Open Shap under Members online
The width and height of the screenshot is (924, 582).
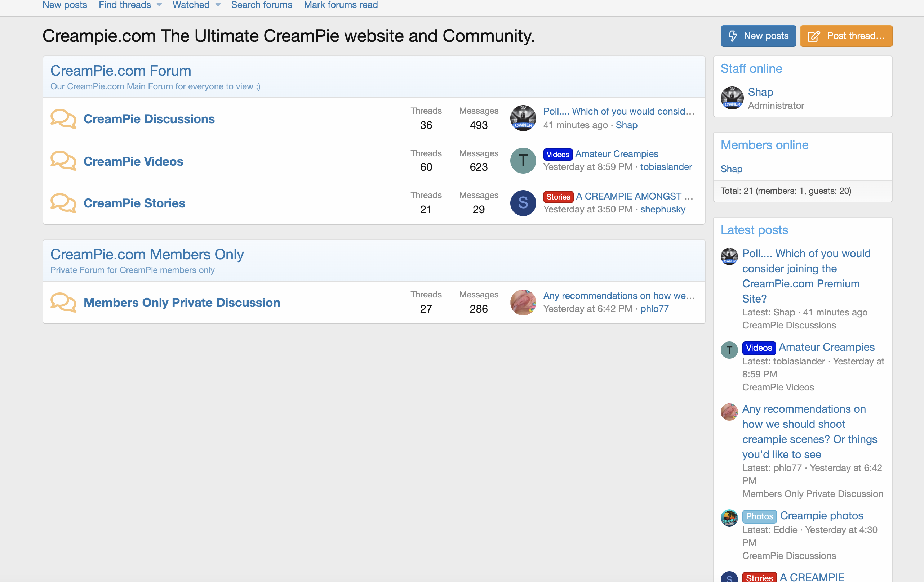731,170
